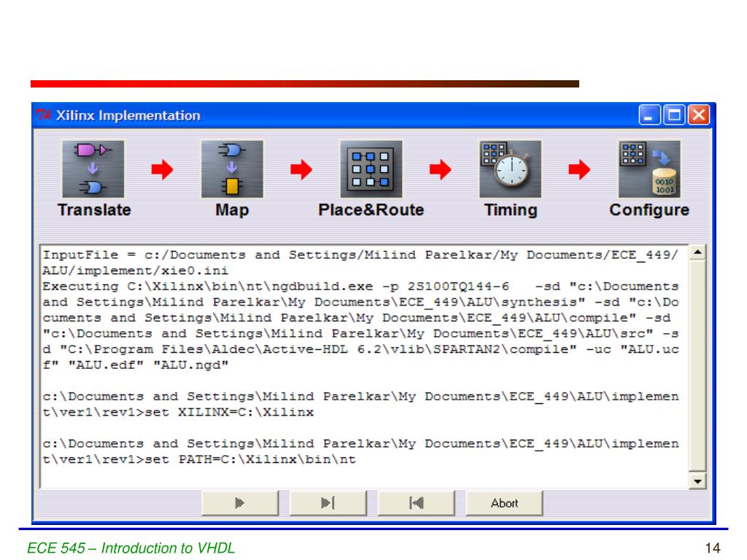Click the '"ALU.edf" "ALU.ngd"' log line

point(135,365)
